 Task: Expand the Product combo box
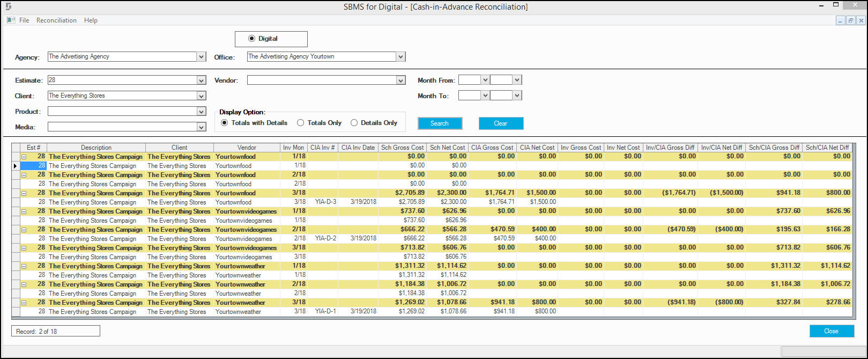(x=202, y=112)
